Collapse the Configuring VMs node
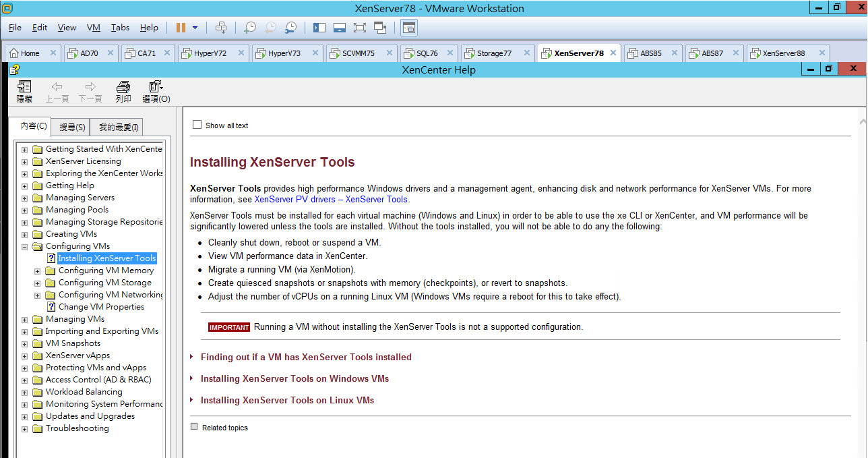Screen dimensions: 868x458 [x=25, y=246]
